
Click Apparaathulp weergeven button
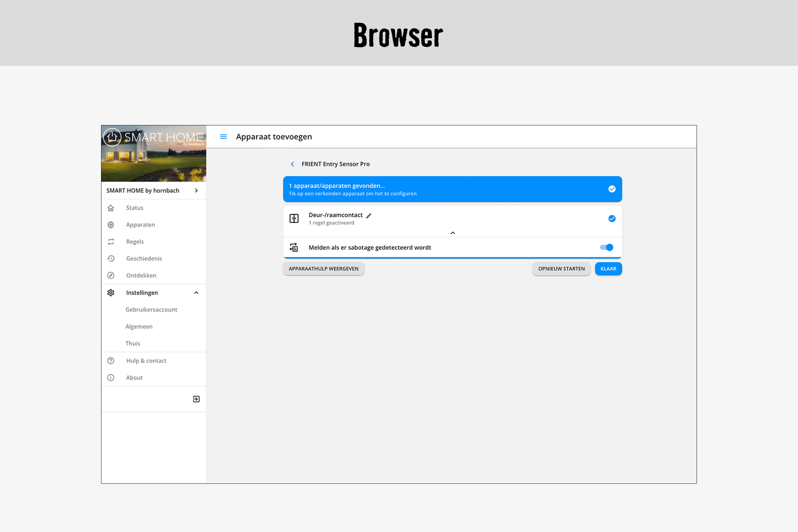click(323, 269)
